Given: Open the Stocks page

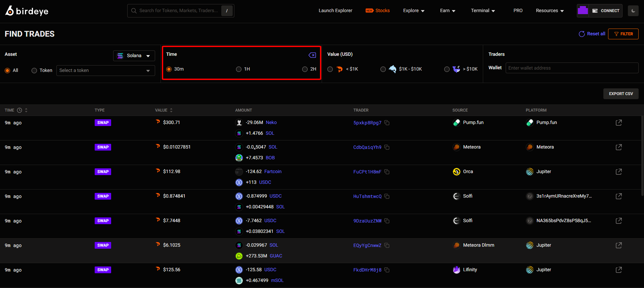Looking at the screenshot, I should [x=378, y=11].
